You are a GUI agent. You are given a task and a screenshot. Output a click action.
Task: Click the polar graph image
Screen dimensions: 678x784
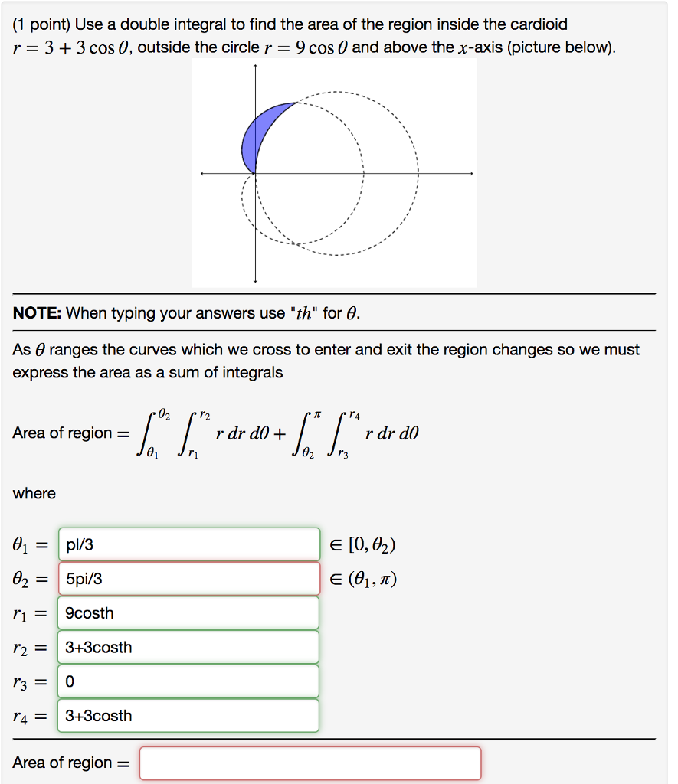click(x=334, y=175)
